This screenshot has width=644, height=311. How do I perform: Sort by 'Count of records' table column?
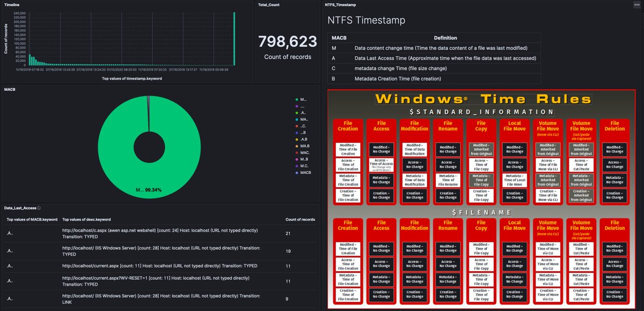tap(300, 219)
